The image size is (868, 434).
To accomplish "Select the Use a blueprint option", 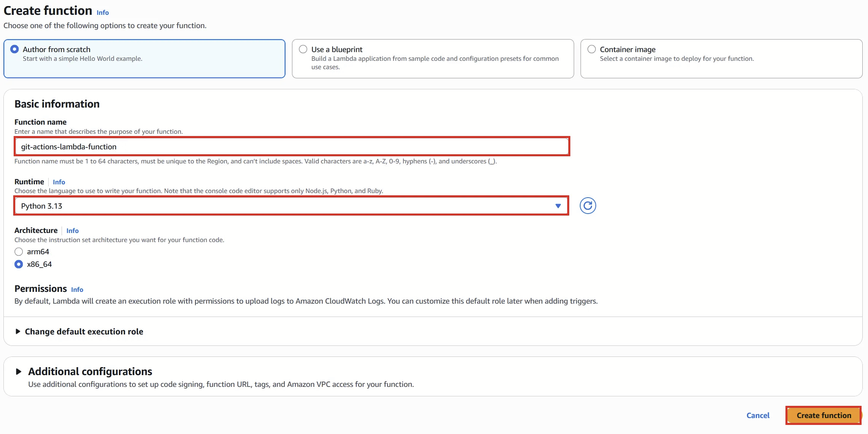I will click(303, 49).
